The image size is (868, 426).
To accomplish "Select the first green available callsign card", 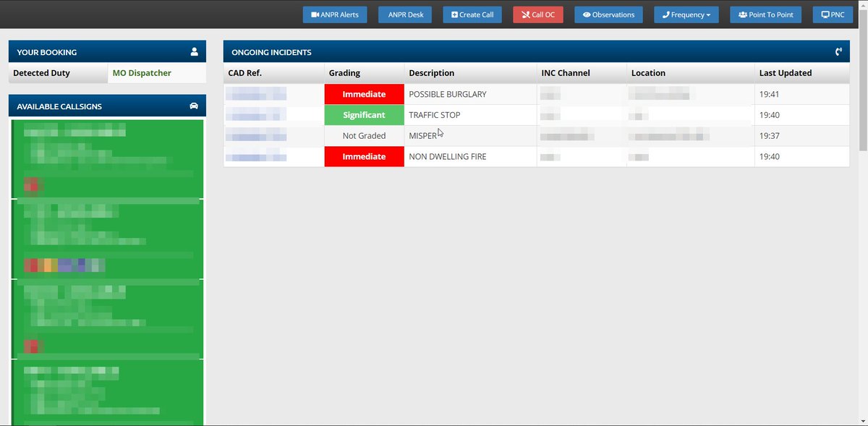I will tap(107, 159).
